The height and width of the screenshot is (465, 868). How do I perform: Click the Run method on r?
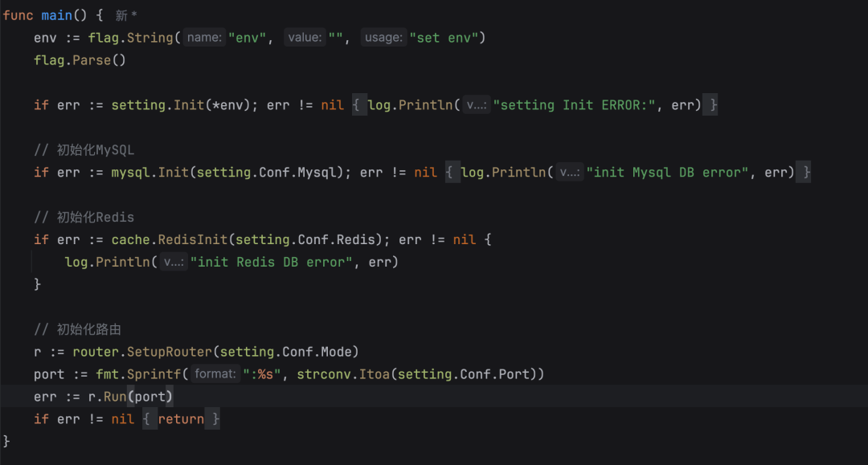click(x=115, y=397)
